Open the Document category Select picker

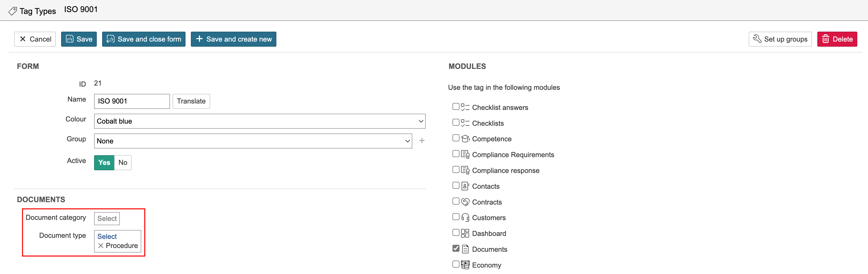[107, 219]
